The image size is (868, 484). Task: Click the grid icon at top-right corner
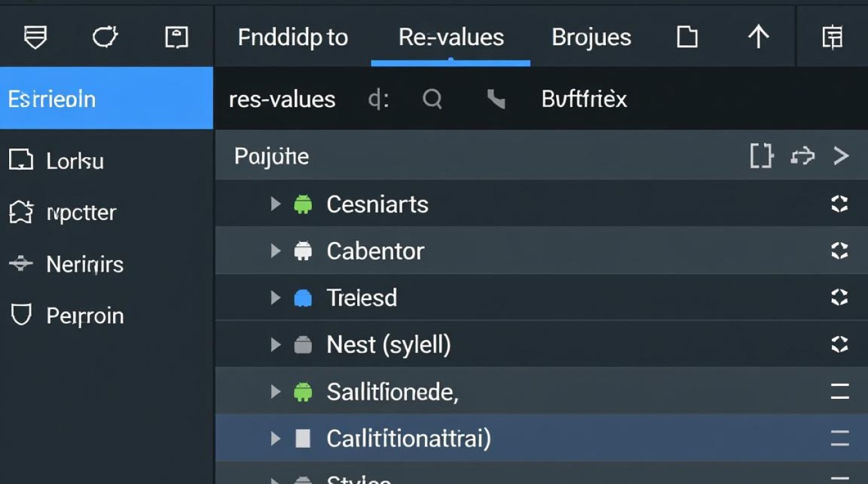tap(832, 37)
